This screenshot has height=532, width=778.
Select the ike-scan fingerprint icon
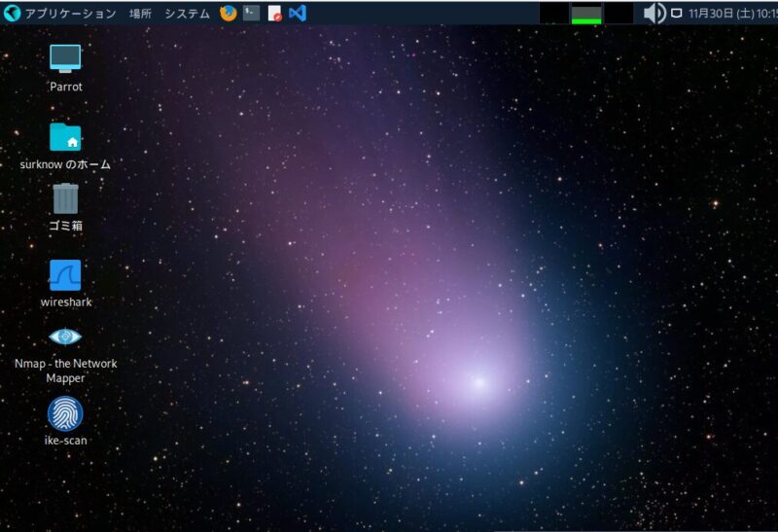pos(65,414)
